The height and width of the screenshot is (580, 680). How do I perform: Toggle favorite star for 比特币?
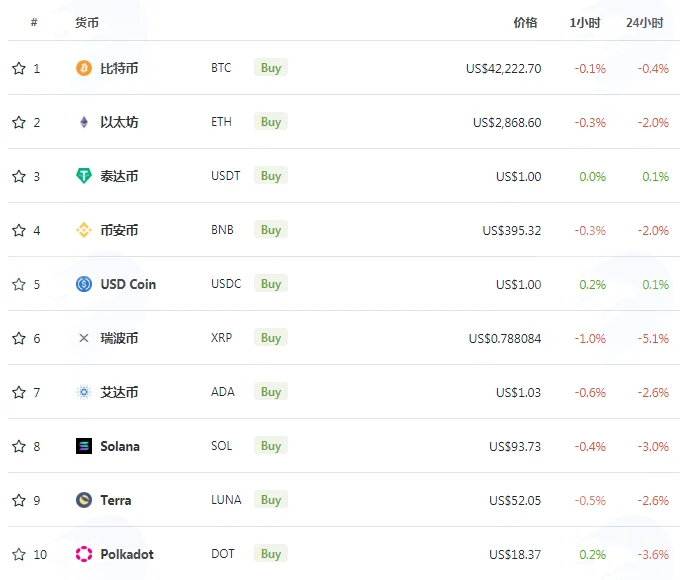pos(19,68)
